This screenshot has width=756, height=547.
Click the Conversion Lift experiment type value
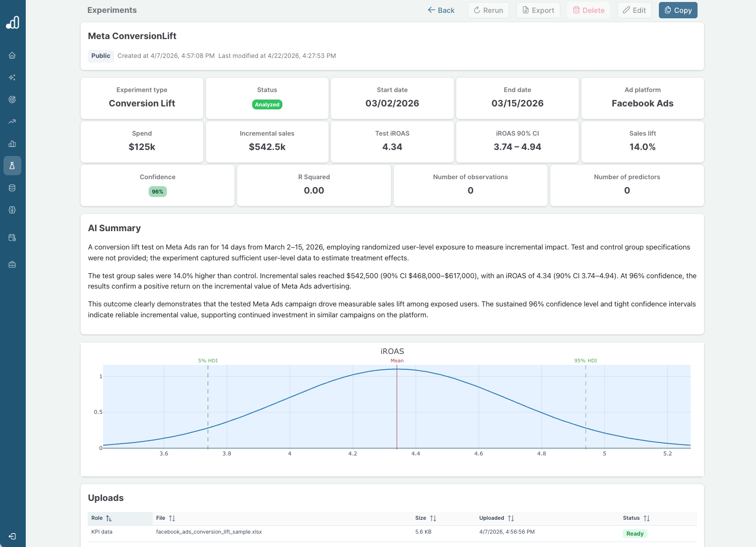click(x=142, y=103)
